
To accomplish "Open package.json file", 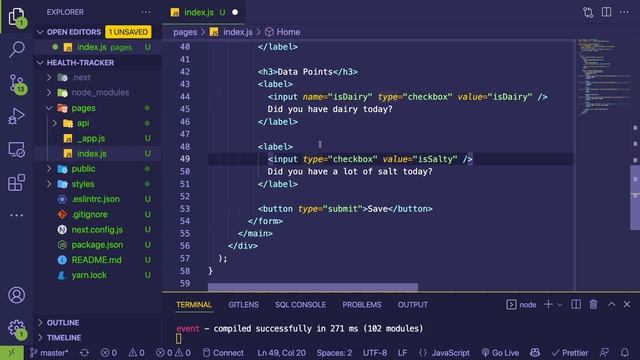I will click(x=97, y=244).
